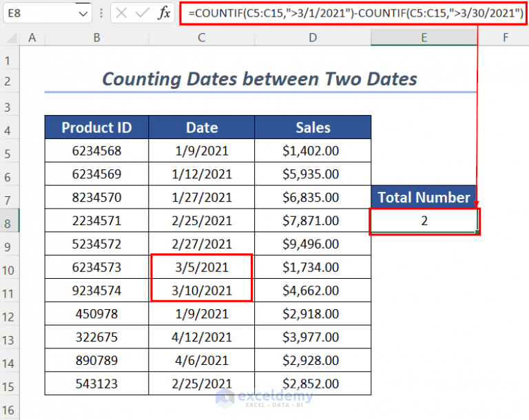Select cell with Product ID 5234572
Image resolution: width=529 pixels, height=420 pixels.
coord(96,244)
